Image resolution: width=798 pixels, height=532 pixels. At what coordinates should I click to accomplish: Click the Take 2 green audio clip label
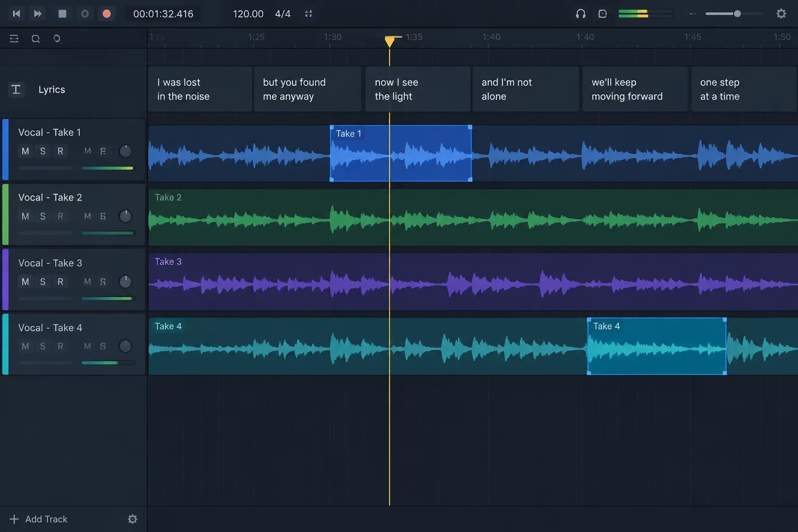pyautogui.click(x=168, y=197)
